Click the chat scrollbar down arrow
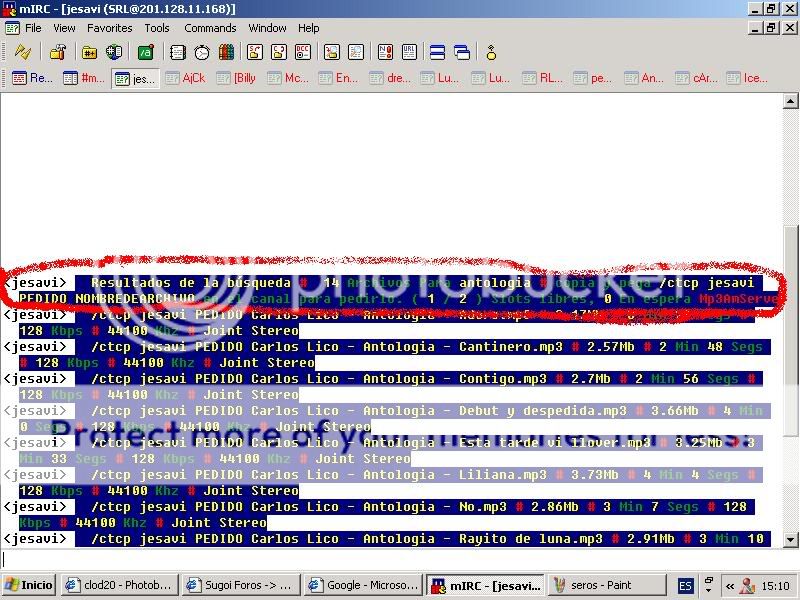 (x=790, y=539)
